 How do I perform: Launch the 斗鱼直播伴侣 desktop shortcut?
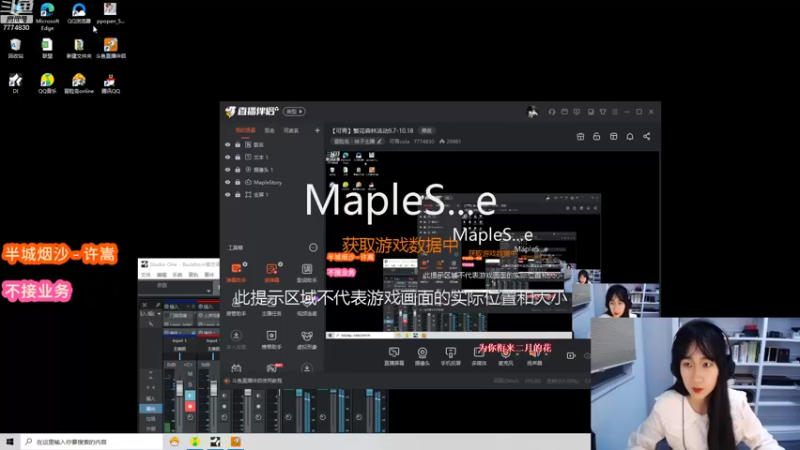111,48
